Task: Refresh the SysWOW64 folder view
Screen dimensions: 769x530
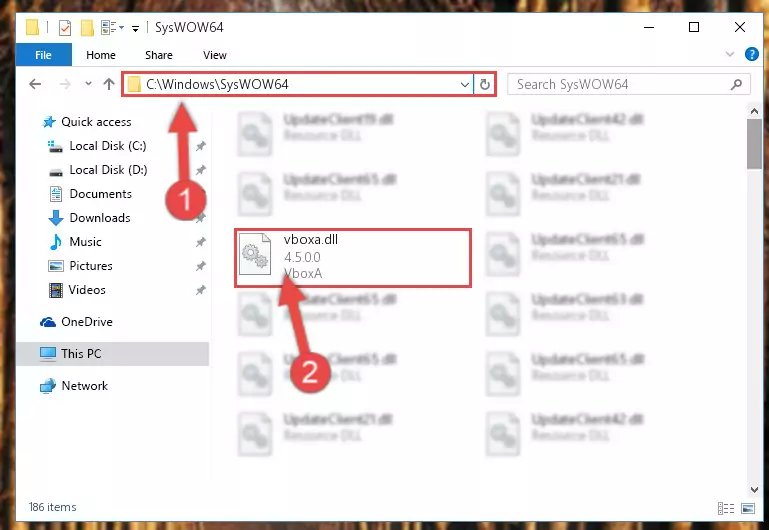Action: (x=485, y=84)
